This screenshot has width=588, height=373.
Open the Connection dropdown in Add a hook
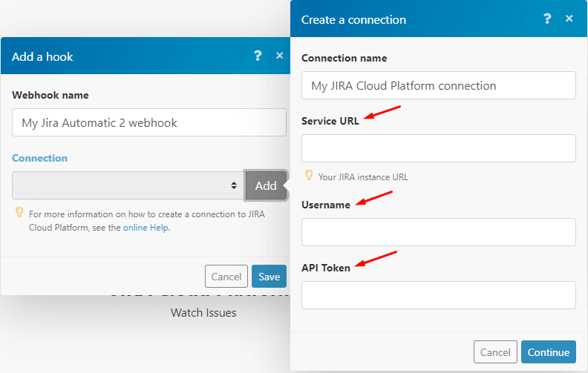(128, 185)
